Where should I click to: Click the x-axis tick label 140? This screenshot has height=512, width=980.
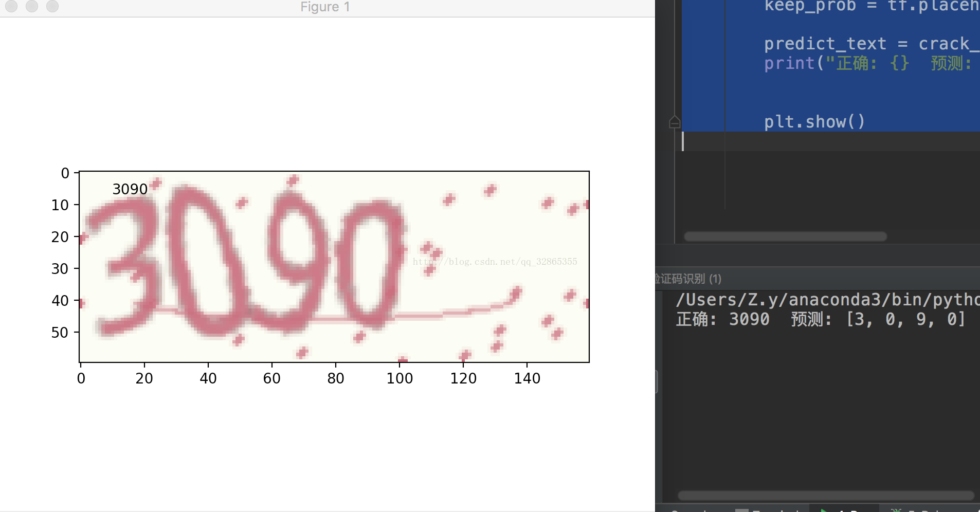pos(527,378)
